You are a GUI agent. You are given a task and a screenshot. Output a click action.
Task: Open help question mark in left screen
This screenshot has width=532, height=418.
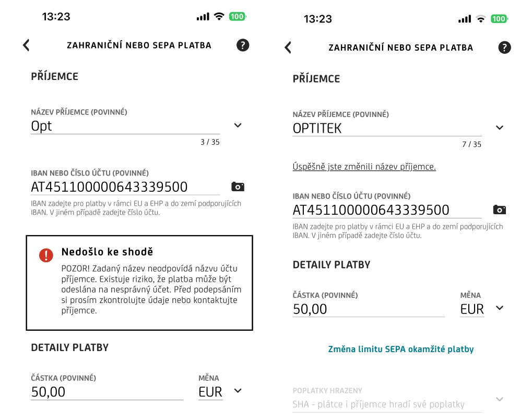[243, 45]
